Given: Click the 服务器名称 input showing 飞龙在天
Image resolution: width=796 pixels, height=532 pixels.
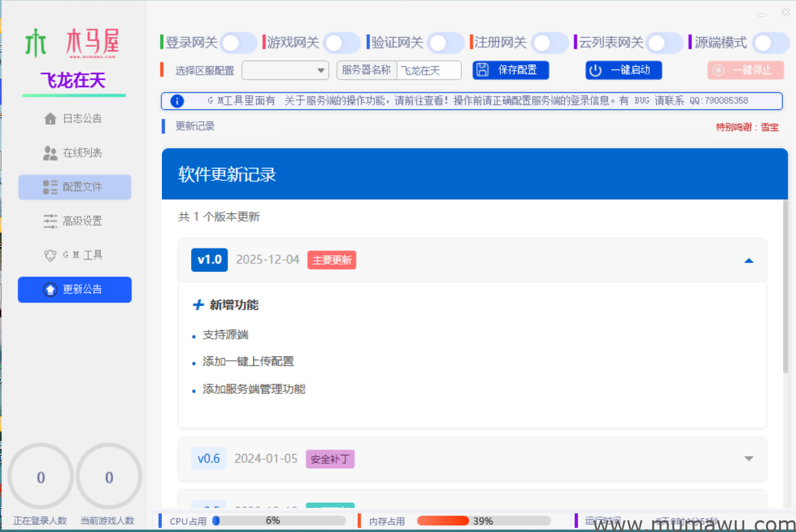Looking at the screenshot, I should (431, 70).
